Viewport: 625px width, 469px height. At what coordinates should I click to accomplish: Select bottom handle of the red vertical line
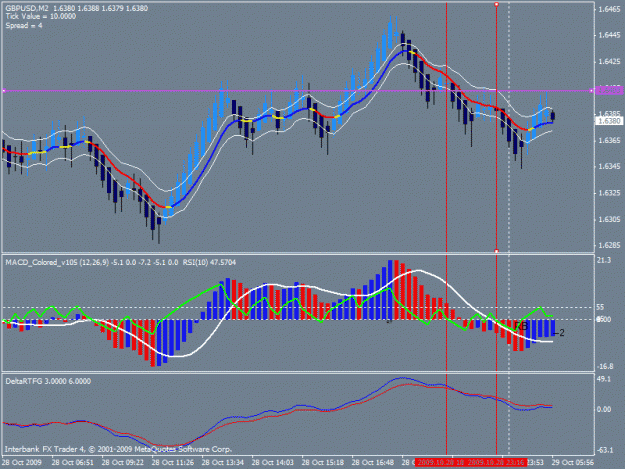(496, 251)
